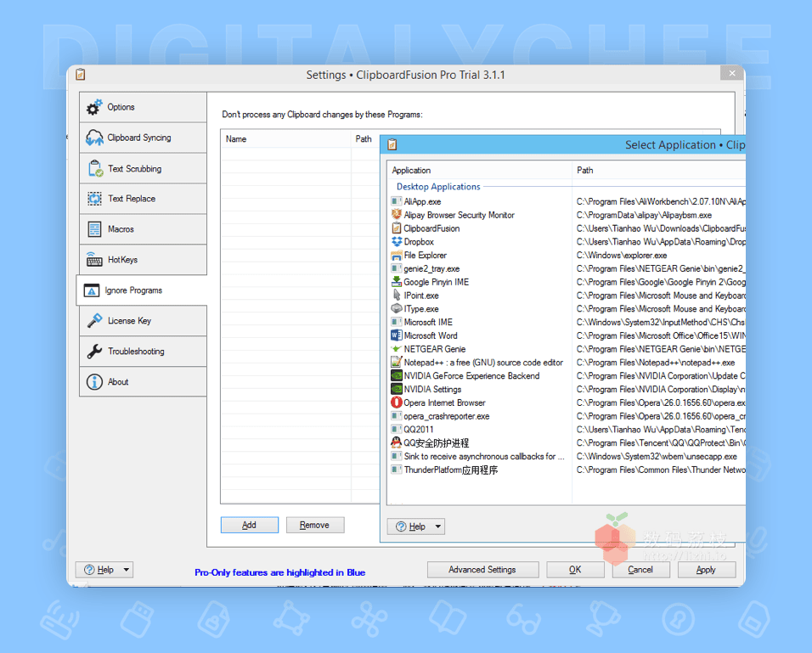Select ClipboardFusion in the application list
Image resolution: width=812 pixels, height=653 pixels.
pyautogui.click(x=431, y=228)
